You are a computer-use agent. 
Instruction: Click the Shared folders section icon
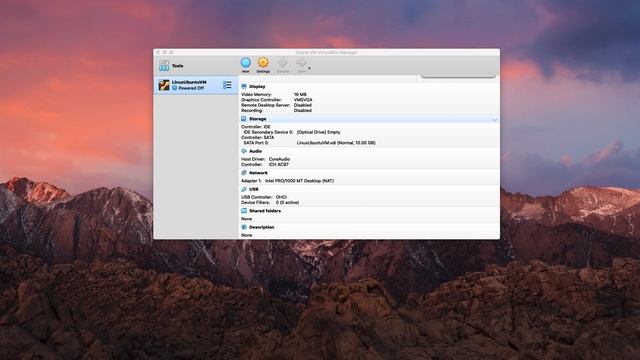pos(244,211)
